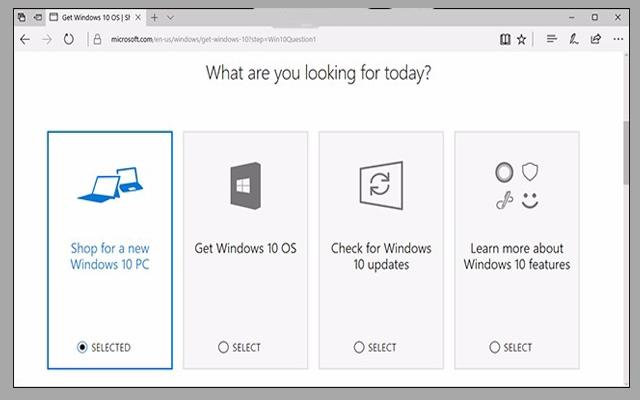
Task: Close the Get Windows 10 OS tab
Action: [x=138, y=17]
